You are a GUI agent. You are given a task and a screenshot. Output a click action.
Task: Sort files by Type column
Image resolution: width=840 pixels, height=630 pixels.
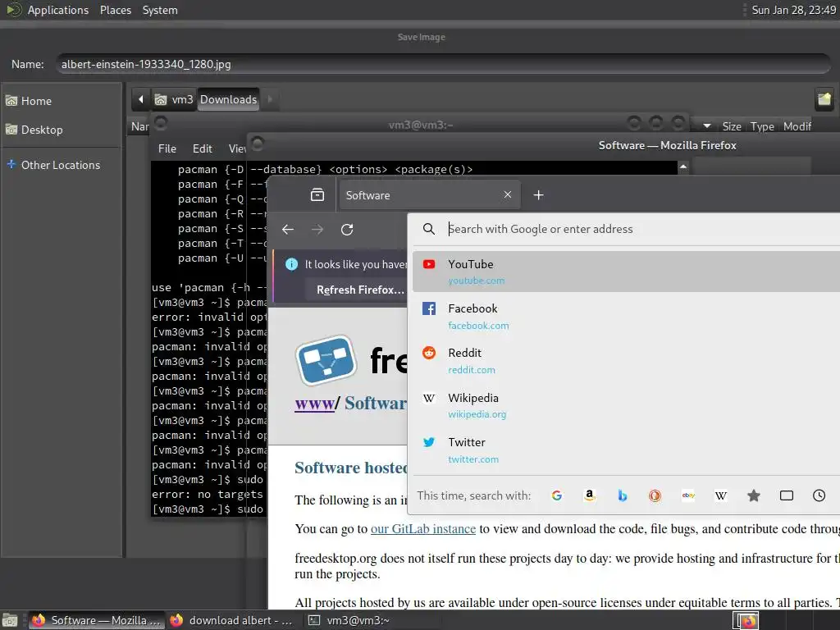[762, 126]
